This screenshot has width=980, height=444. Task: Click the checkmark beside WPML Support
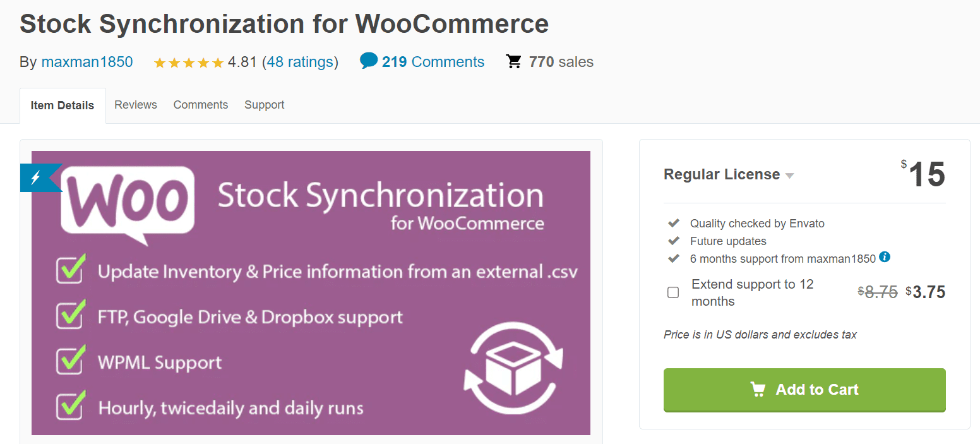click(71, 360)
